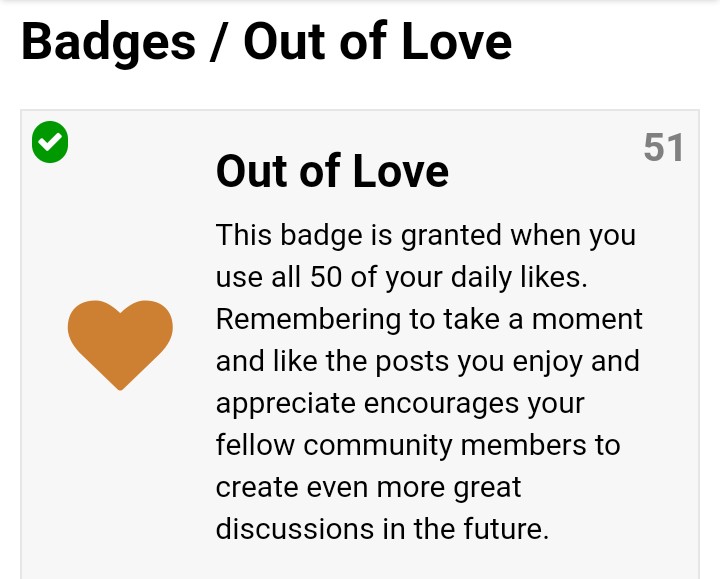Viewport: 720px width, 579px height.
Task: Click the word 'Love' in the card title
Action: point(400,171)
